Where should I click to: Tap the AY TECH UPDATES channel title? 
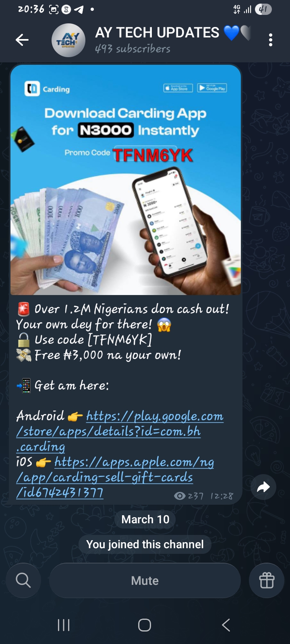pos(157,33)
